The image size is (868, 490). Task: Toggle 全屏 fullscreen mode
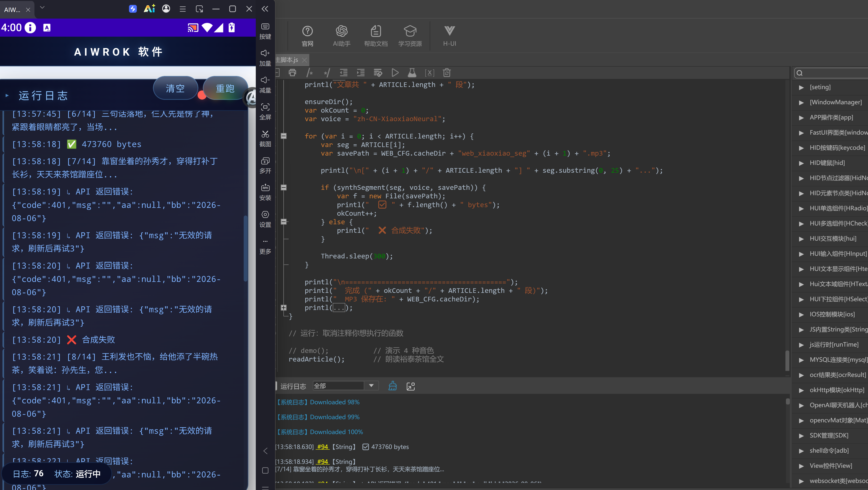pos(265,112)
